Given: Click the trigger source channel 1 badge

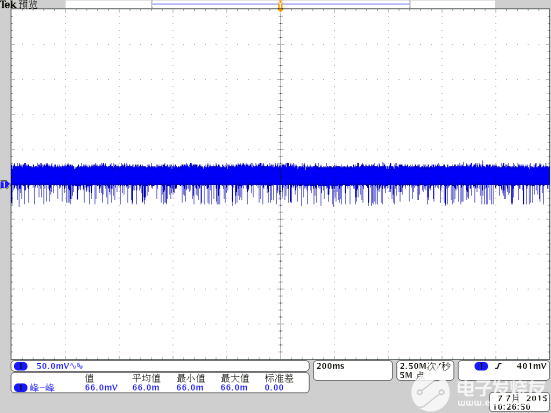Looking at the screenshot, I should point(481,366).
